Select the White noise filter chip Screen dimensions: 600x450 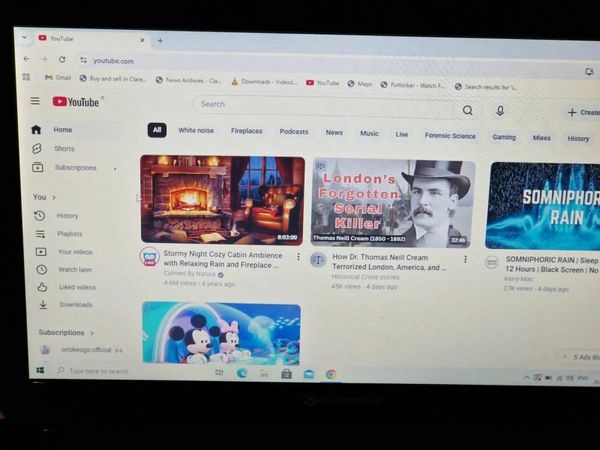(x=196, y=131)
